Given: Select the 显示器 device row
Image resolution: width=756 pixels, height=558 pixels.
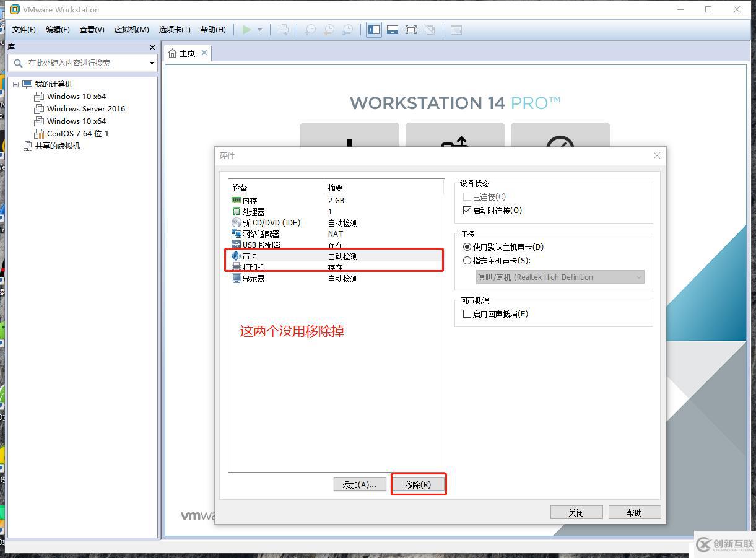Looking at the screenshot, I should pos(336,279).
